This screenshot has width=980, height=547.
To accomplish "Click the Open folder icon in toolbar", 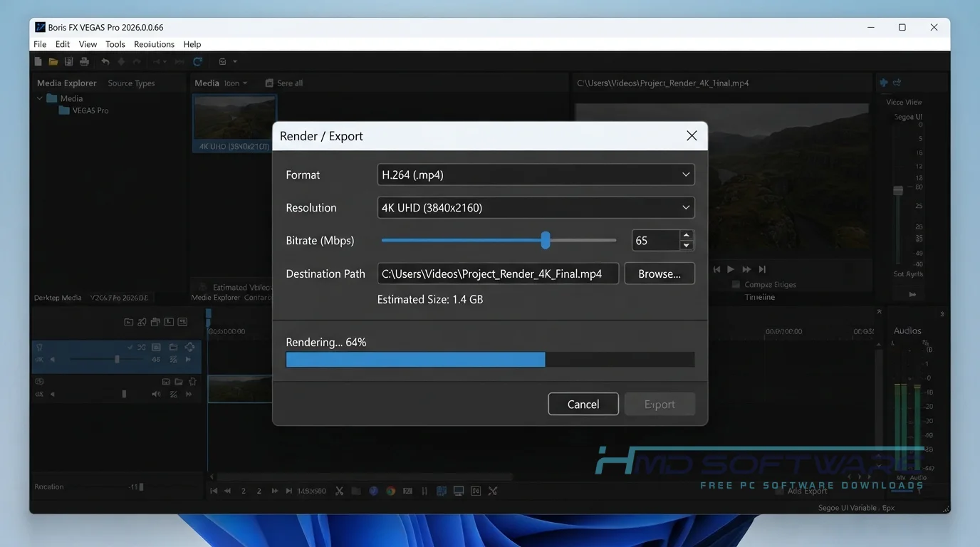I will coord(53,62).
